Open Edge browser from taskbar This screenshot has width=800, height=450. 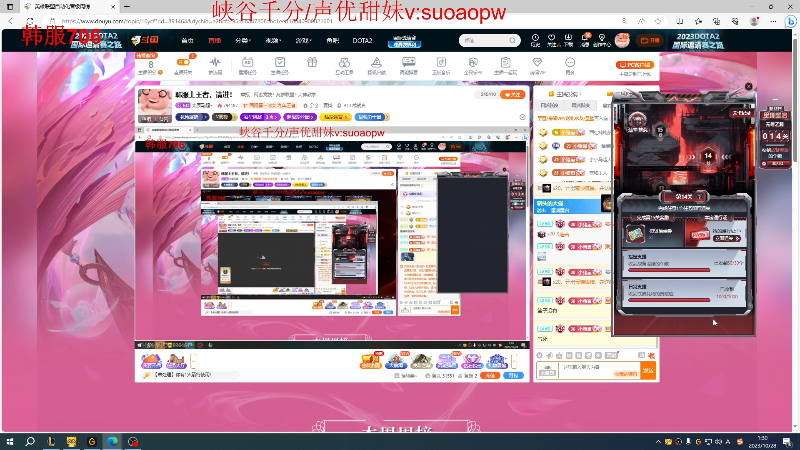click(112, 441)
